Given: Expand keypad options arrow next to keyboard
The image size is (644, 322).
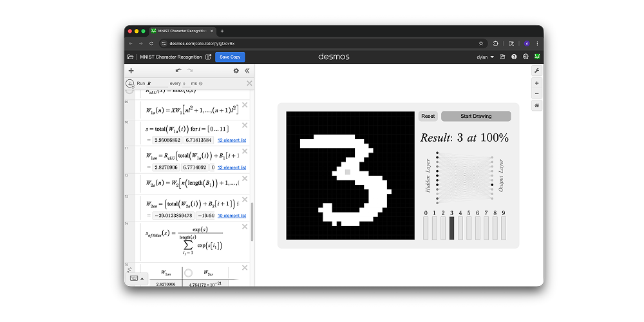Looking at the screenshot, I should (142, 279).
